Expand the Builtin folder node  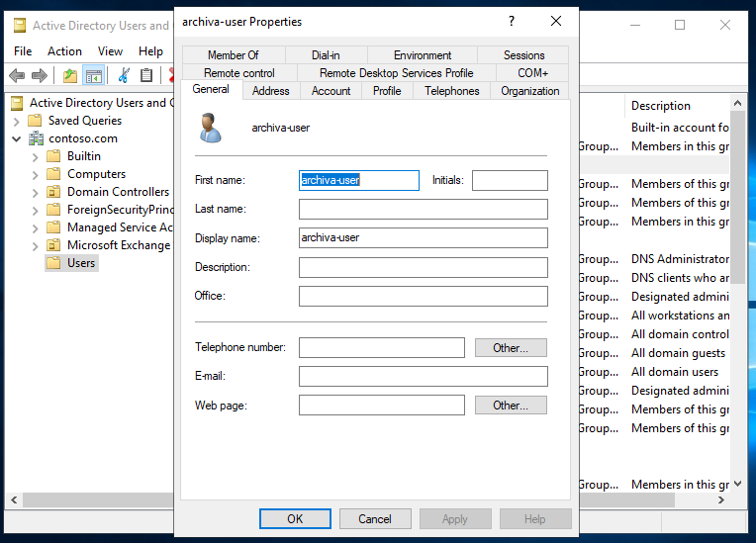coord(36,156)
